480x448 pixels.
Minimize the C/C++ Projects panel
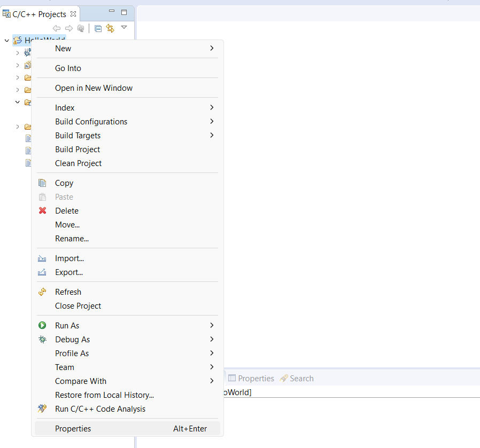pos(112,12)
